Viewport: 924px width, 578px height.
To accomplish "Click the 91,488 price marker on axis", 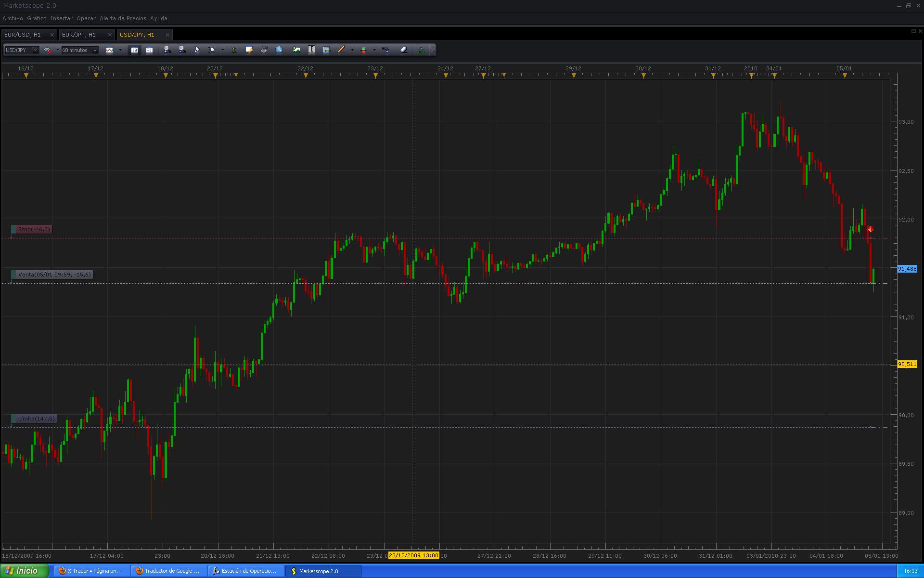I will point(907,269).
